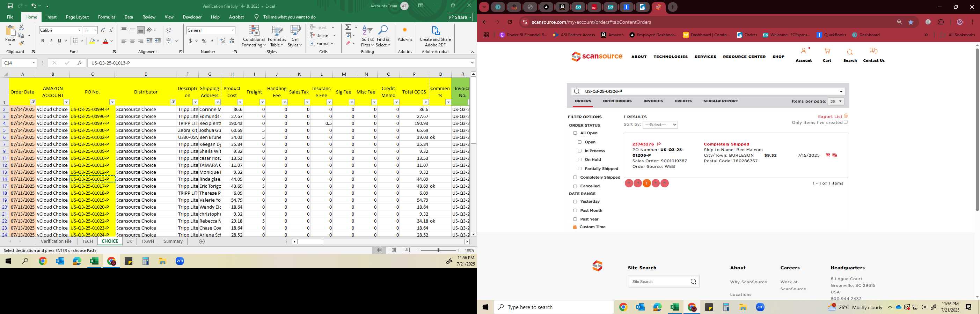Click Create and Share Adobe PDF
980x314 pixels.
point(435,37)
